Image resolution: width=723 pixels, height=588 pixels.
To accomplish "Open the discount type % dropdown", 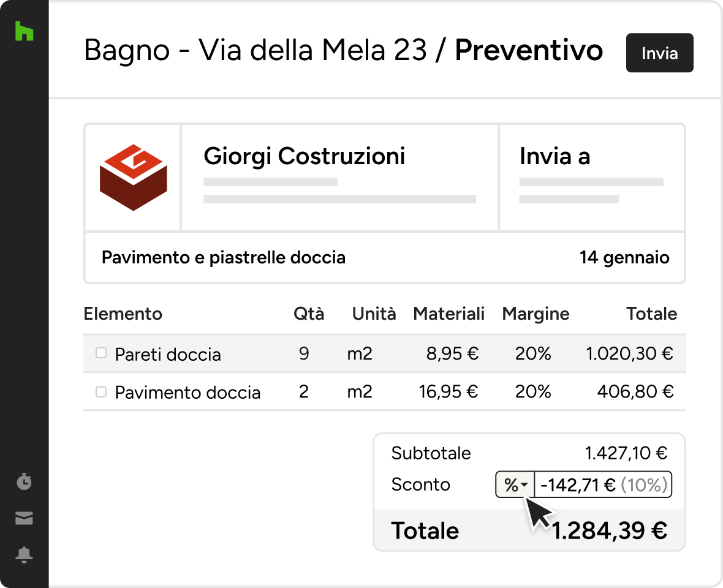I will coord(515,484).
